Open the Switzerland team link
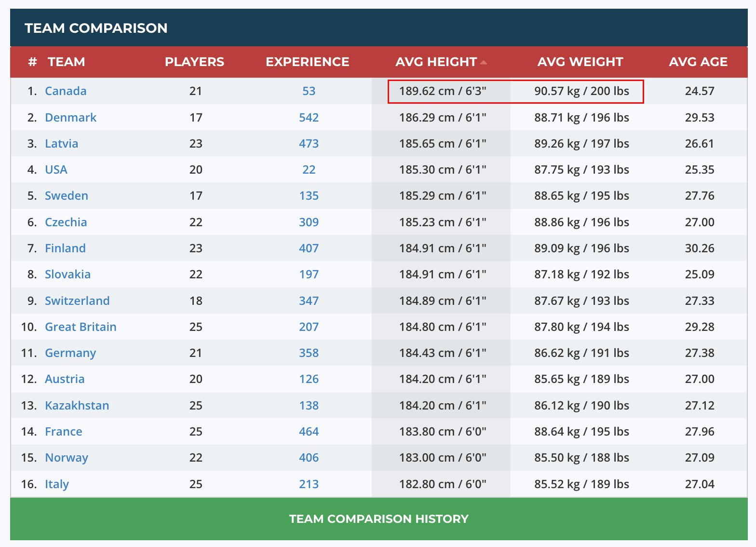 77,301
